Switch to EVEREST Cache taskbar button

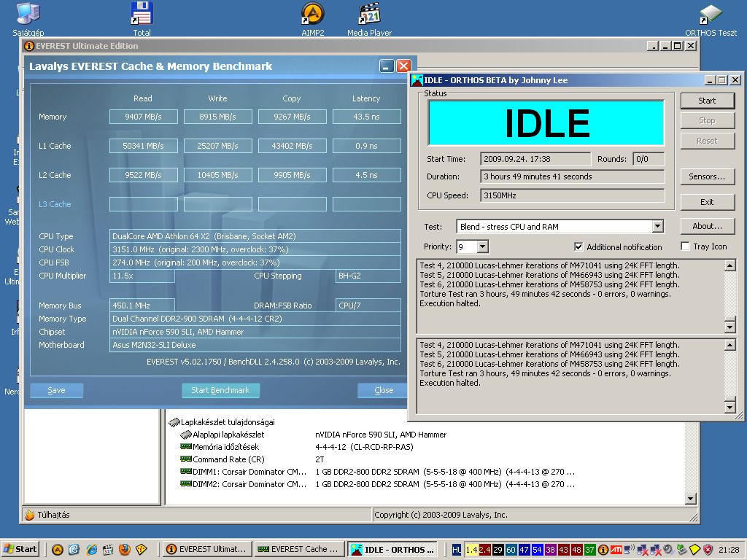pyautogui.click(x=298, y=549)
